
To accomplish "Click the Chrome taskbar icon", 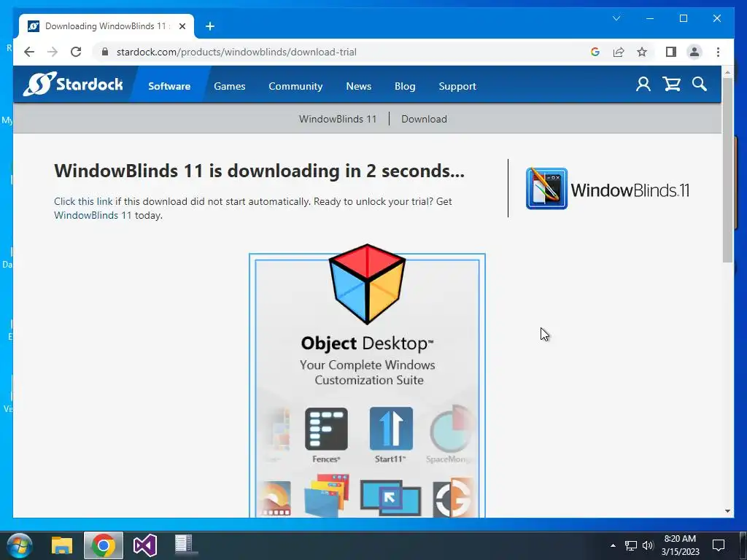I will [104, 545].
